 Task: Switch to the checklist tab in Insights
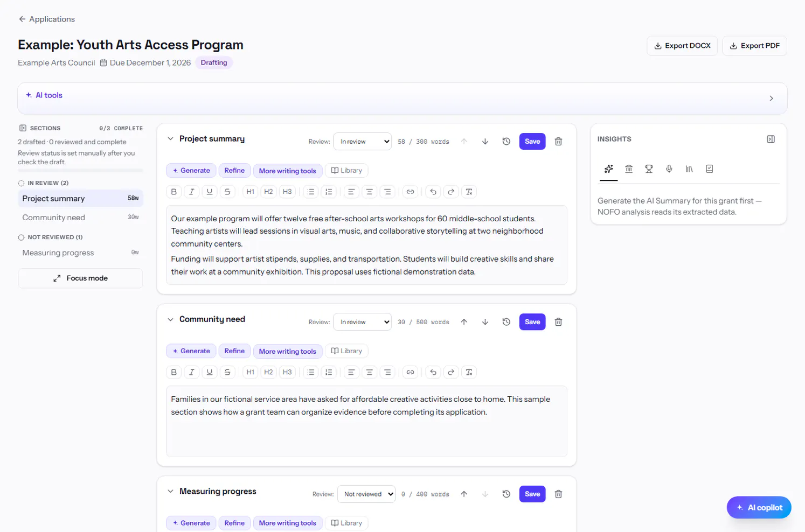[710, 169]
